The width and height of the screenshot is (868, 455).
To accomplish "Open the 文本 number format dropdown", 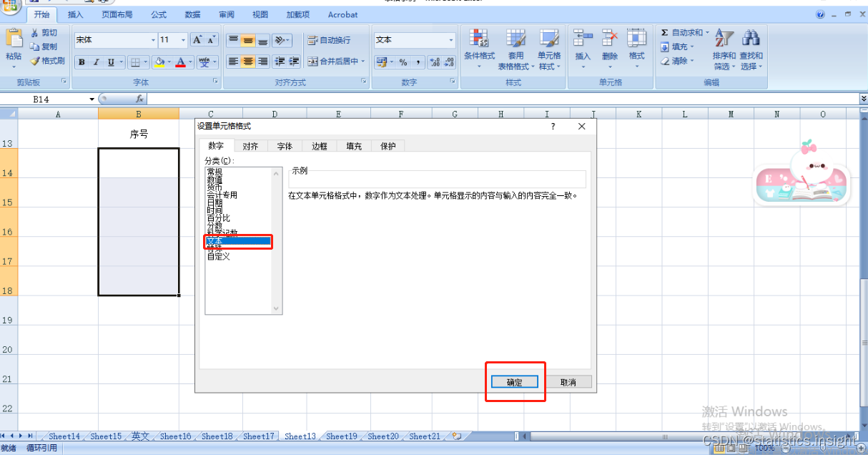I will (x=451, y=40).
